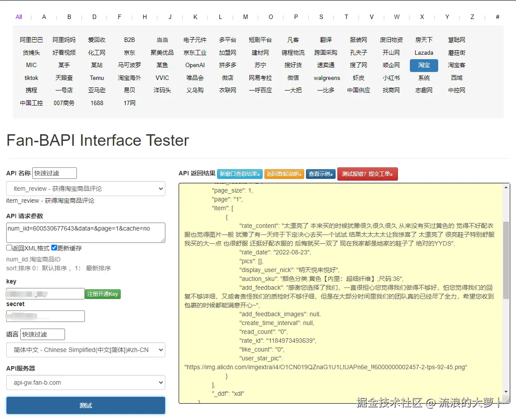The image size is (516, 420).
Task: Open the 京东 platform link
Action: 129,53
